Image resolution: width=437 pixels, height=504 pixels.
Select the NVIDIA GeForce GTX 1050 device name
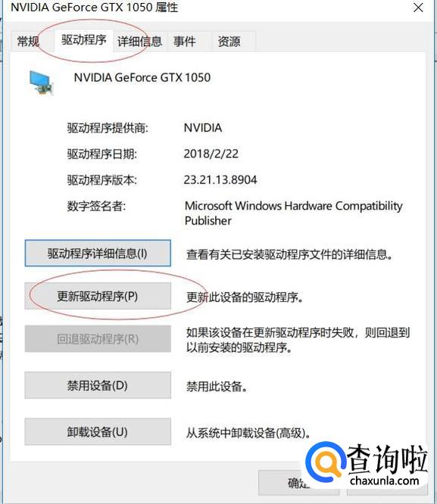(142, 77)
